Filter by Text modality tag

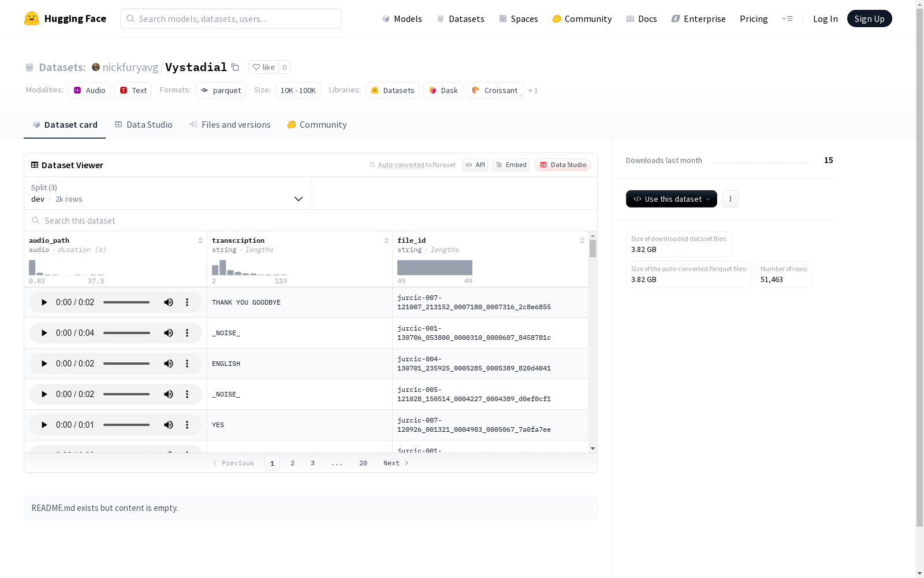(x=133, y=90)
